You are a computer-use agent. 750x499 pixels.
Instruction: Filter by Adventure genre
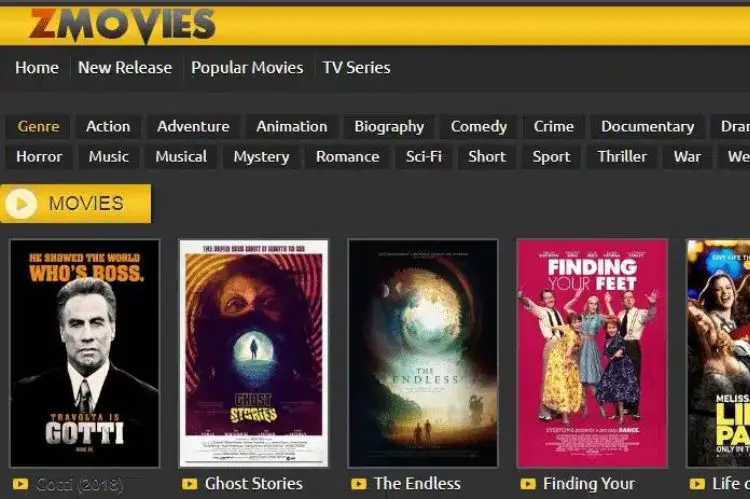tap(193, 126)
